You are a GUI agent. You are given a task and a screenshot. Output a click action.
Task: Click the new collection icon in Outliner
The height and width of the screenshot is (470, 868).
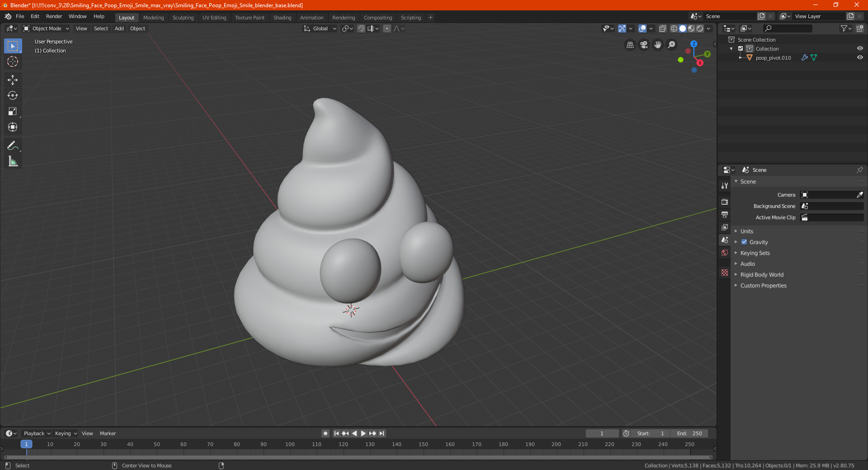point(859,28)
